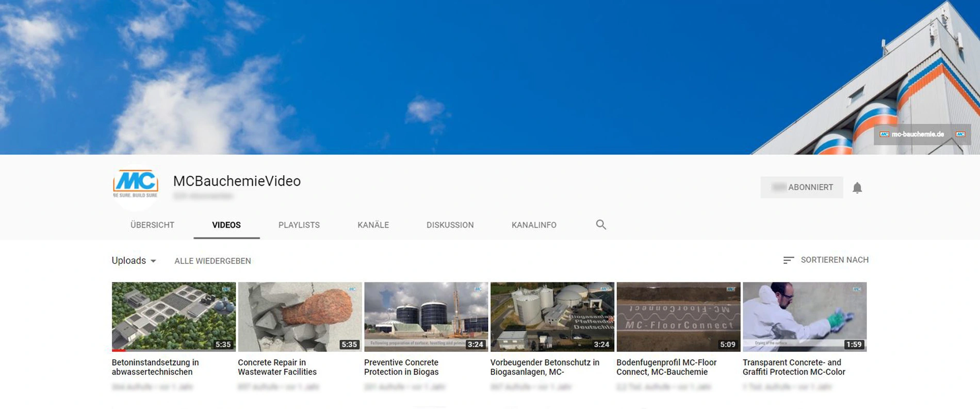Open title "Preventive Concrete Protection in Biogas"

pos(401,367)
